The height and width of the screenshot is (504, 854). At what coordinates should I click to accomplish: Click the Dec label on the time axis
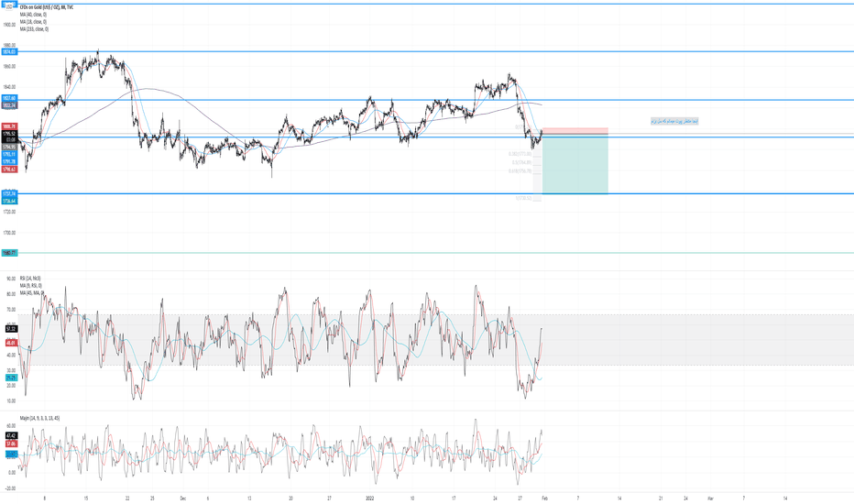point(183,499)
